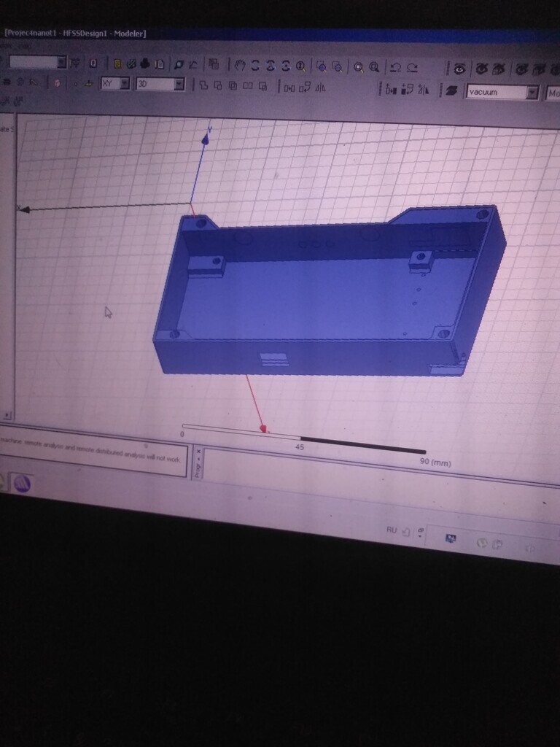
Task: Click the line plot report icon
Action: [x=193, y=65]
